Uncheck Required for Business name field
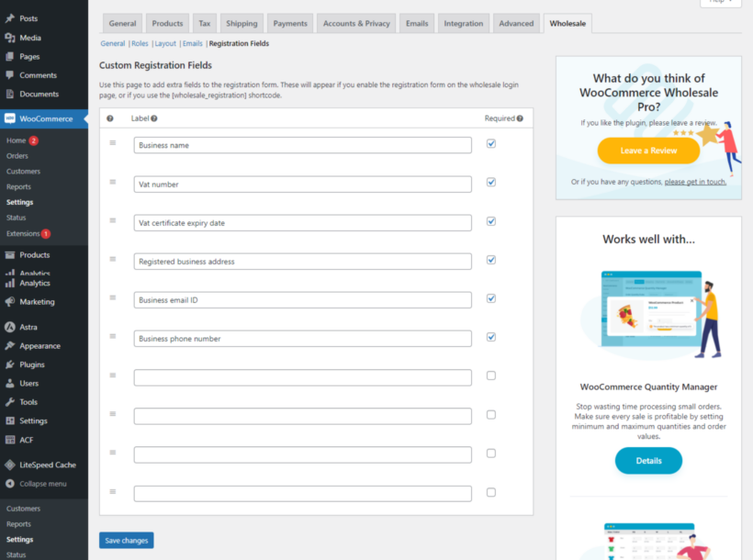This screenshot has height=560, width=753. click(490, 143)
